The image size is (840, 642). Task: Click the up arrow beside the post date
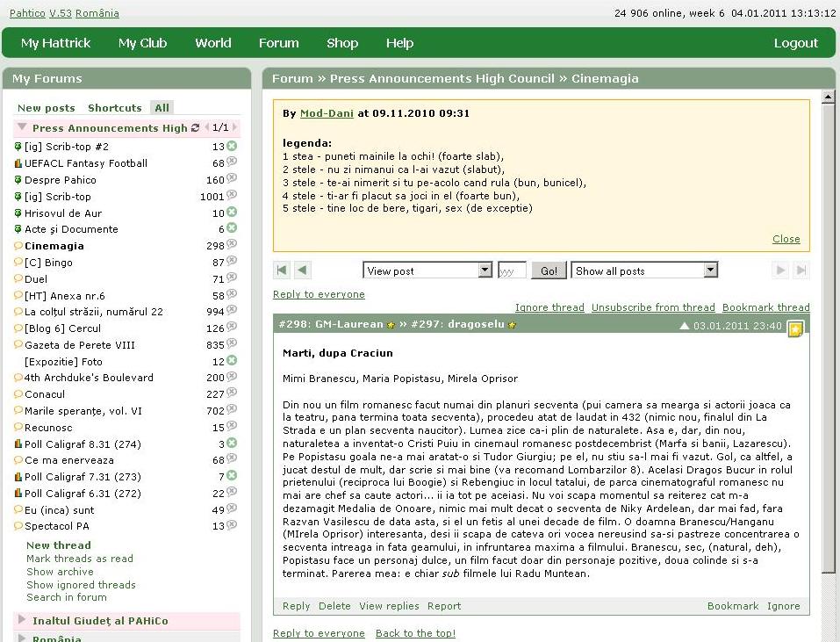686,326
